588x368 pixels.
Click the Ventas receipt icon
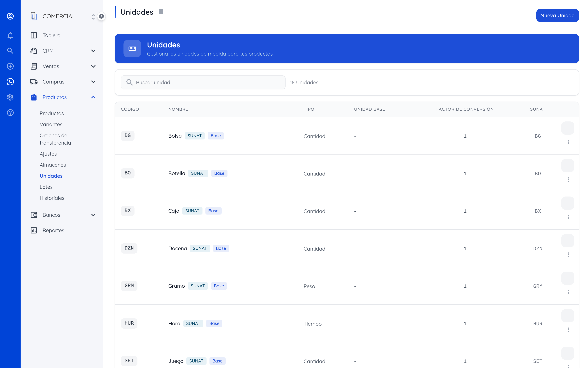pos(34,66)
